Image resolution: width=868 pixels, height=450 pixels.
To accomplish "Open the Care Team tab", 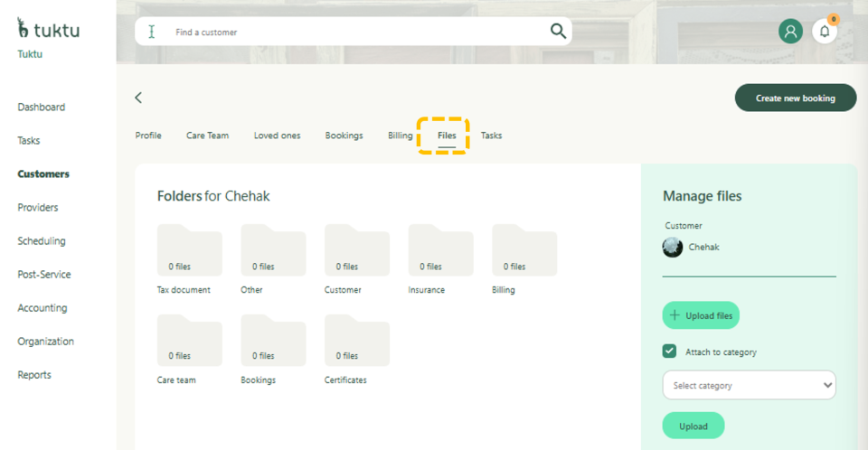I will (207, 136).
